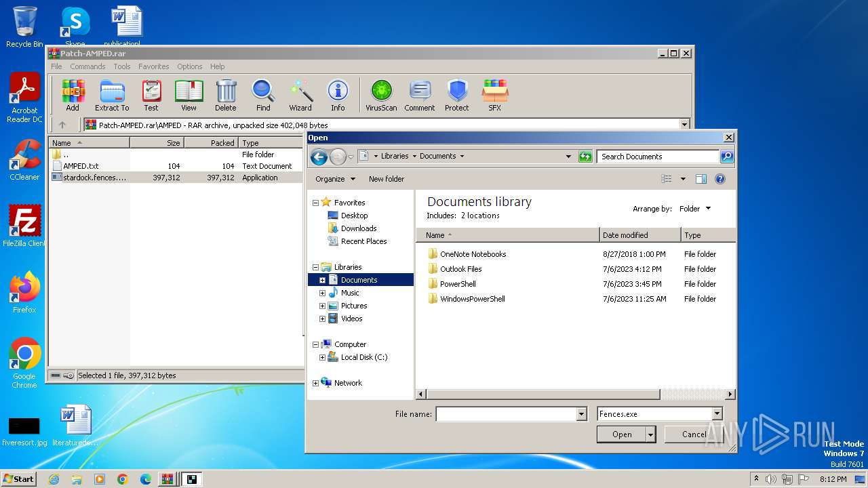The height and width of the screenshot is (488, 868).
Task: Go up one folder level in WinRAR
Action: [62, 125]
